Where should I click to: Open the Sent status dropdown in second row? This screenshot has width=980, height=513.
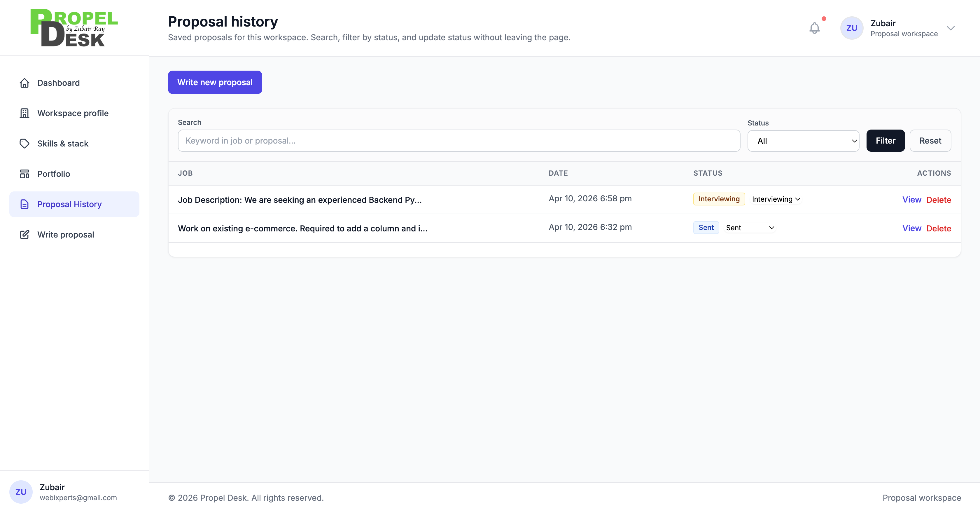(750, 228)
